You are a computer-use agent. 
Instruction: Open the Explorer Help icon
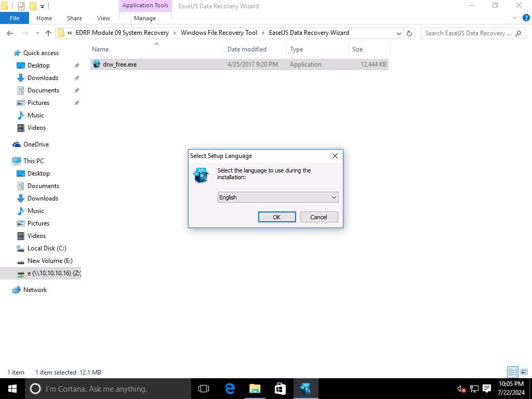(526, 18)
